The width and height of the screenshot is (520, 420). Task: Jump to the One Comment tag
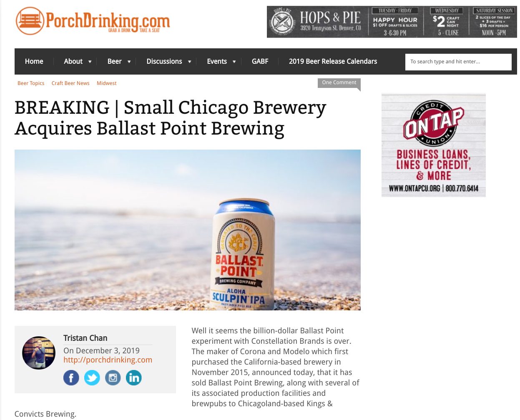[339, 83]
